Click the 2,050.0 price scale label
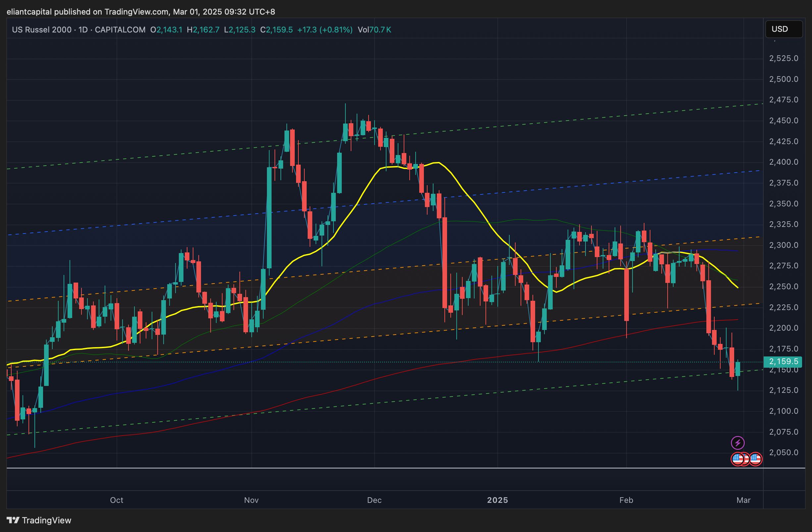 point(784,452)
